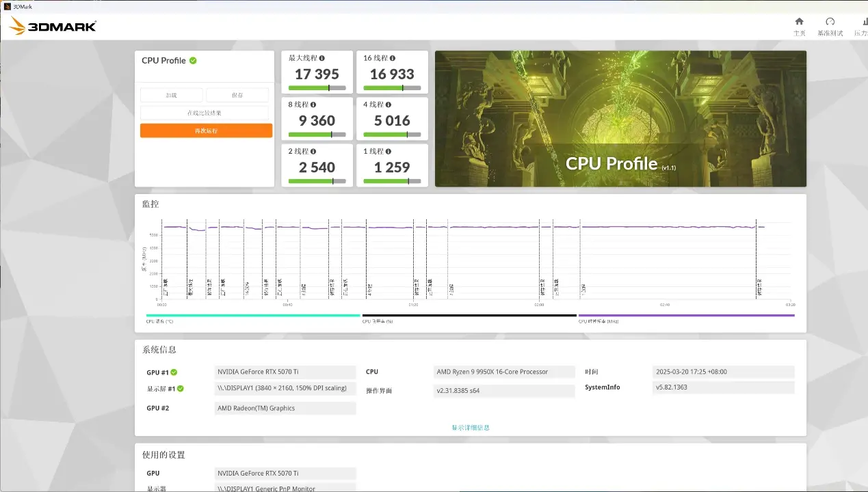This screenshot has height=492, width=868.
Task: Select the 17 395 max threads score
Action: (317, 74)
